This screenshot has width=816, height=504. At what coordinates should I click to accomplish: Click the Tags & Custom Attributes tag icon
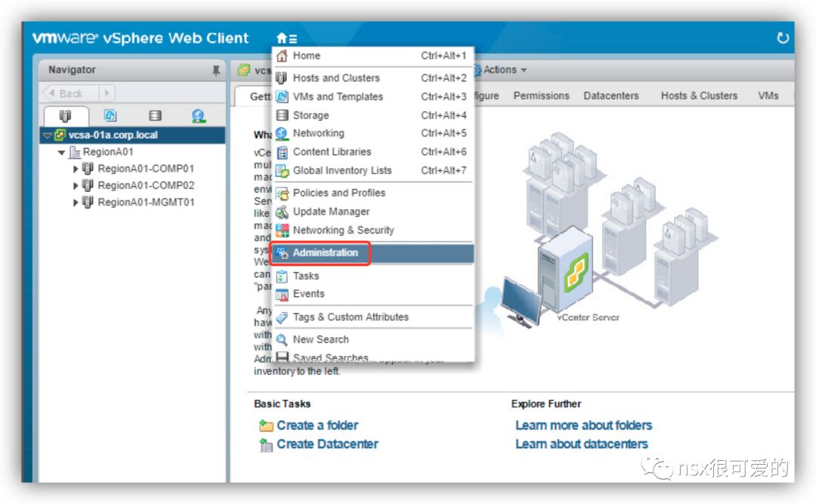click(x=282, y=317)
